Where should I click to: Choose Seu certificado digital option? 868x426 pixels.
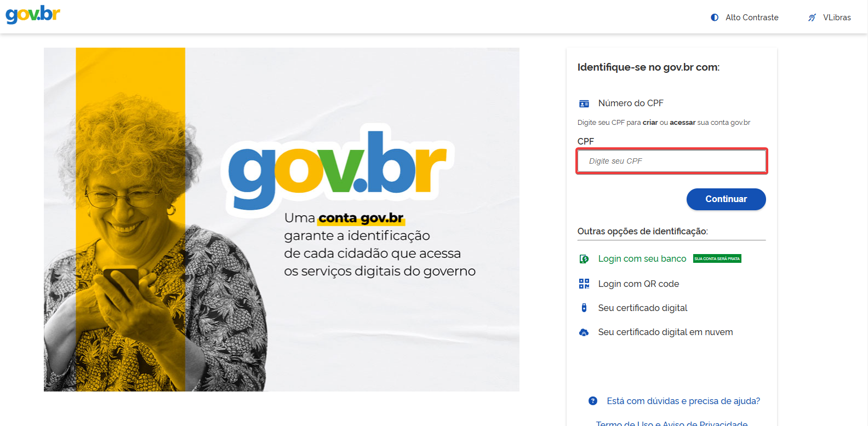coord(643,308)
